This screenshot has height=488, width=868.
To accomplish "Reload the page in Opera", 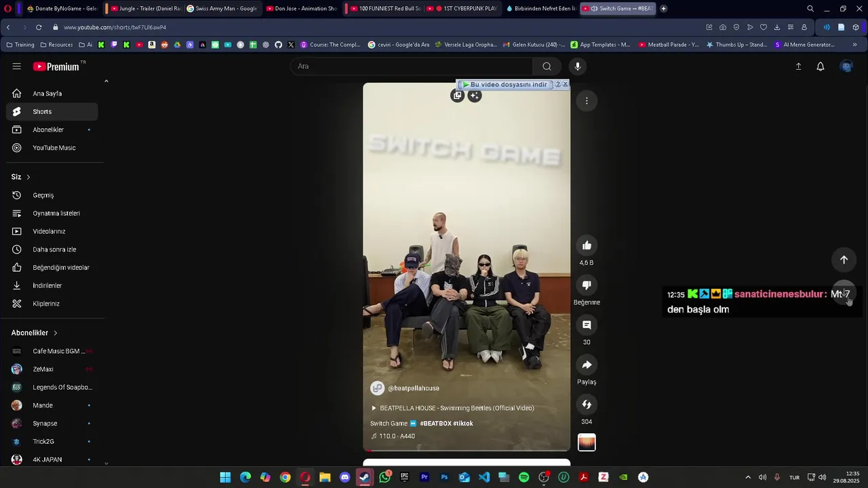I will 39,27.
